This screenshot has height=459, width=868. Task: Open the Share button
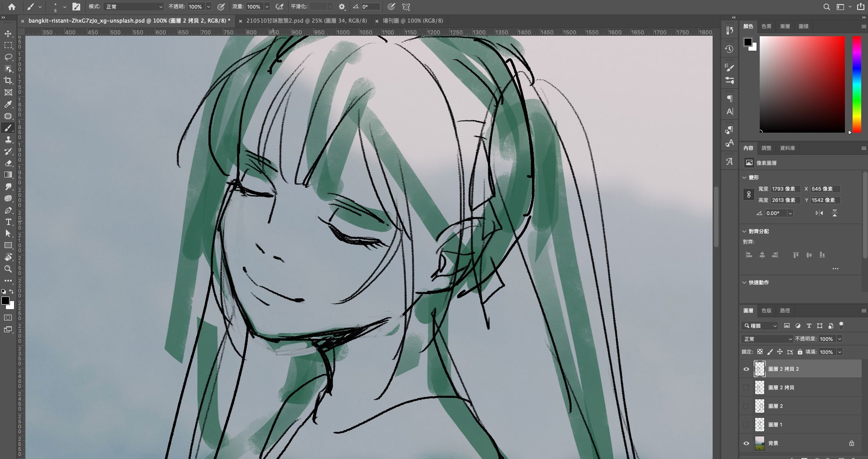pos(860,7)
